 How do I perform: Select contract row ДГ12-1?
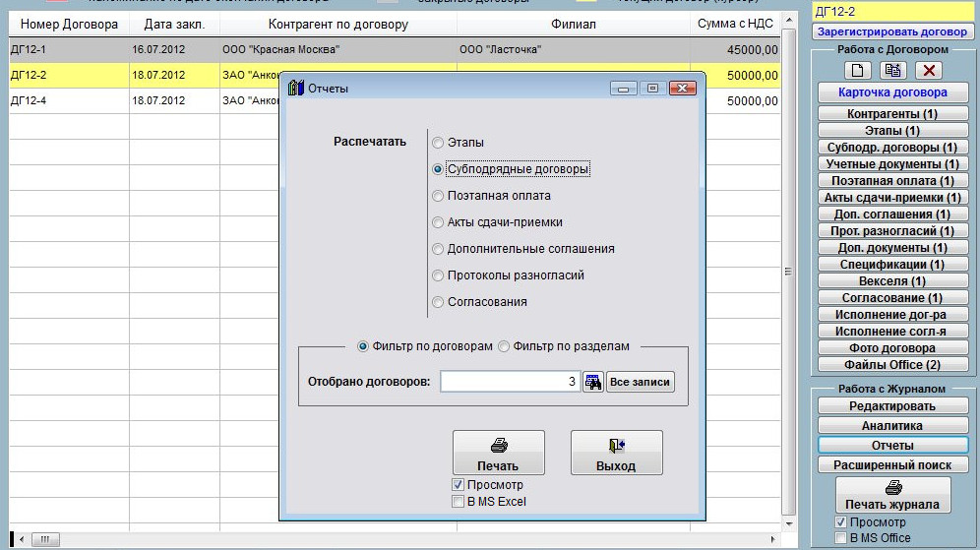[395, 49]
